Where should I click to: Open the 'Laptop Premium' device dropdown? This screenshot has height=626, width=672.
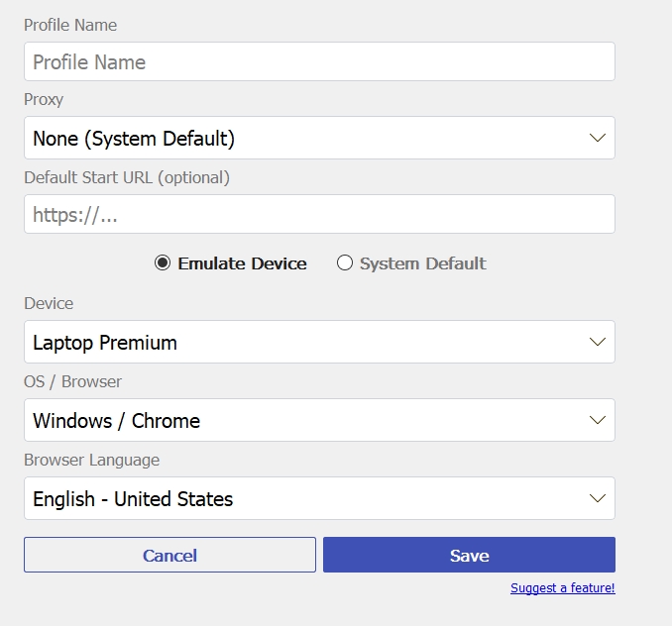coord(319,342)
